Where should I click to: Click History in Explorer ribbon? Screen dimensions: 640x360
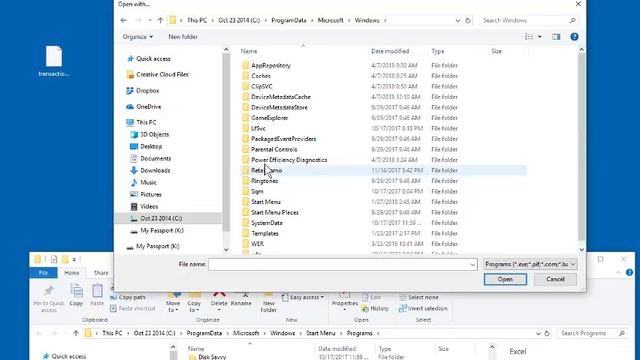376,309
